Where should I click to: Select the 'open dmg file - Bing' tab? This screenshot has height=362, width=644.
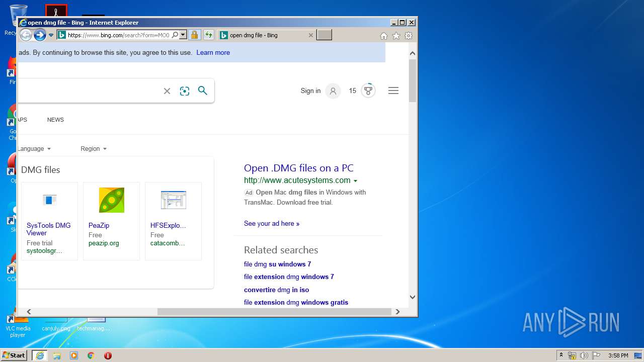point(267,35)
